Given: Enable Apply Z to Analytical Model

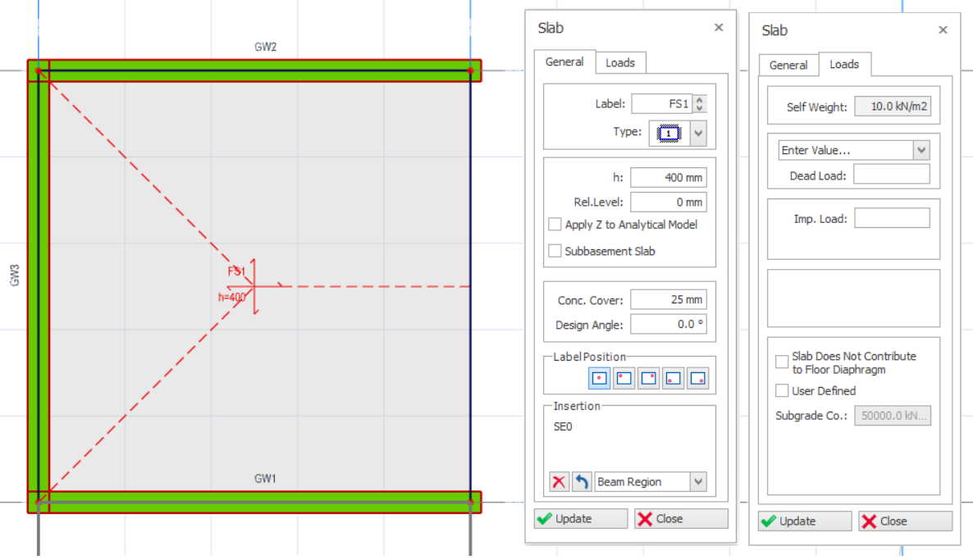Looking at the screenshot, I should coord(555,225).
